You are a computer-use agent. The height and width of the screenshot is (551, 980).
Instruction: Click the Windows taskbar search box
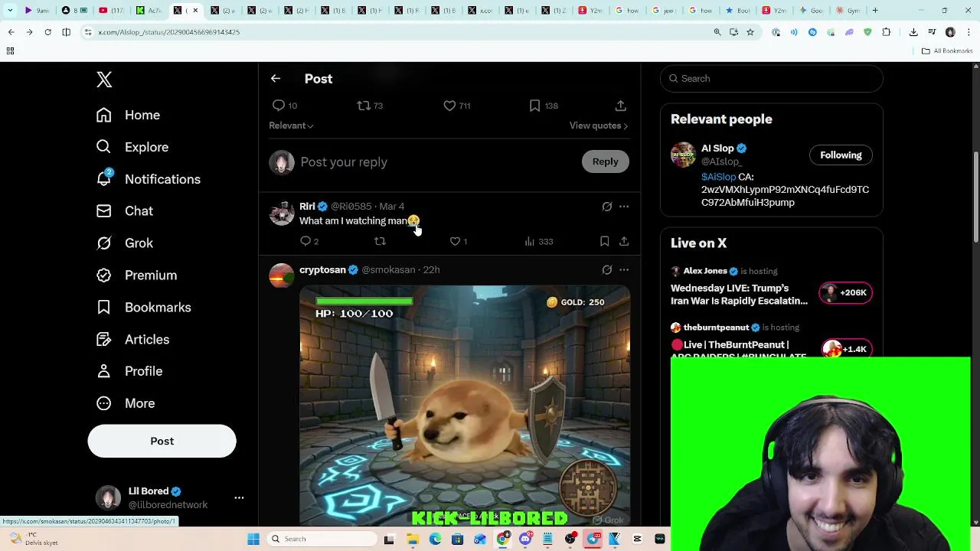tap(322, 539)
